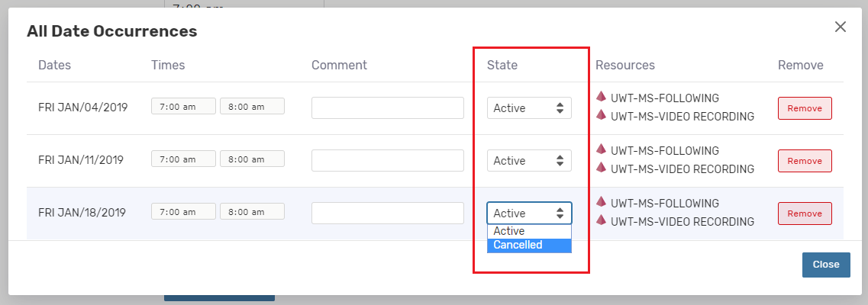The height and width of the screenshot is (305, 868).
Task: Close the All Date Occurrences dialog with X
Action: pyautogui.click(x=841, y=27)
